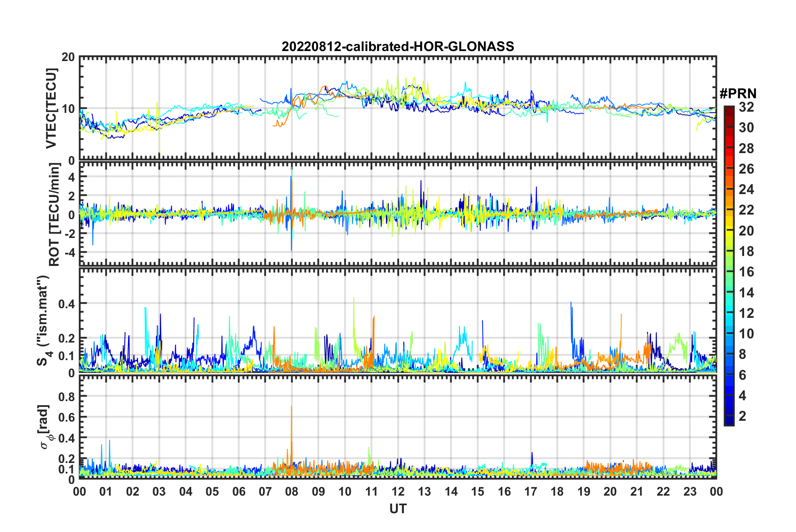Select colorbar tick label 32
Image resolution: width=796 pixels, height=532 pixels.
pos(746,107)
